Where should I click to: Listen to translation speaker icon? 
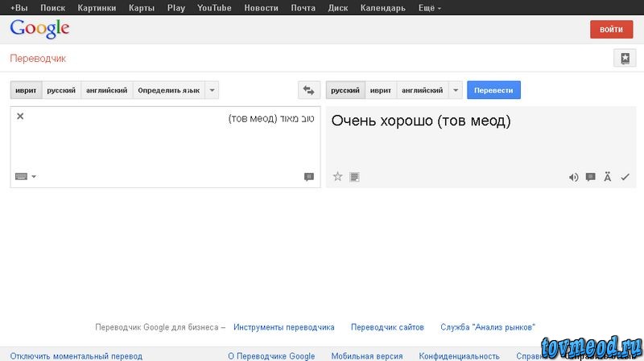click(573, 177)
